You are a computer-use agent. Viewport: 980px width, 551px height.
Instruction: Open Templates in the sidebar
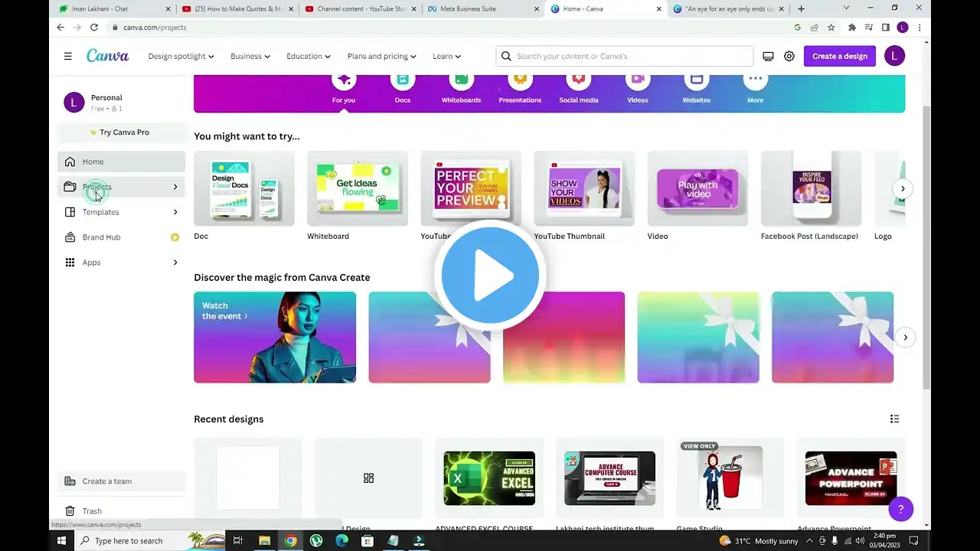121,212
